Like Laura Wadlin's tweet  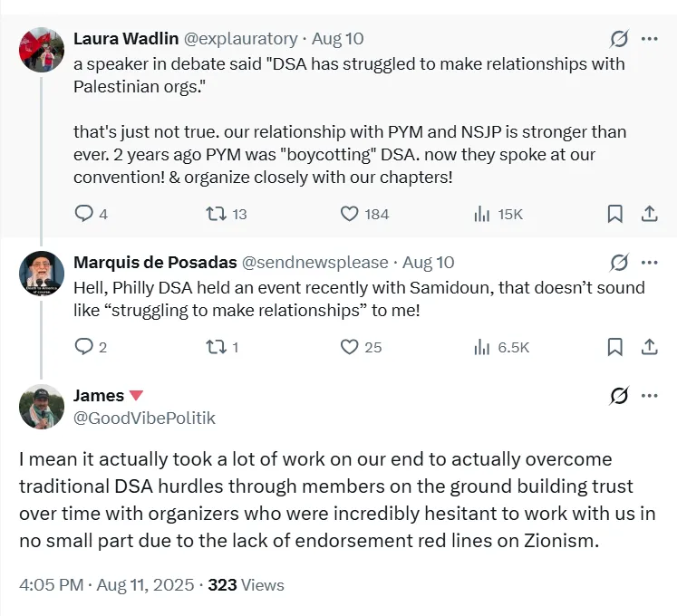350,214
